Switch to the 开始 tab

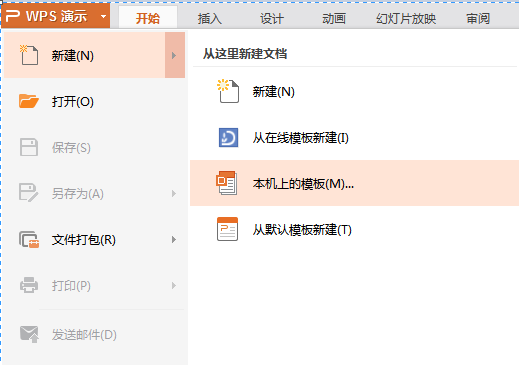148,18
